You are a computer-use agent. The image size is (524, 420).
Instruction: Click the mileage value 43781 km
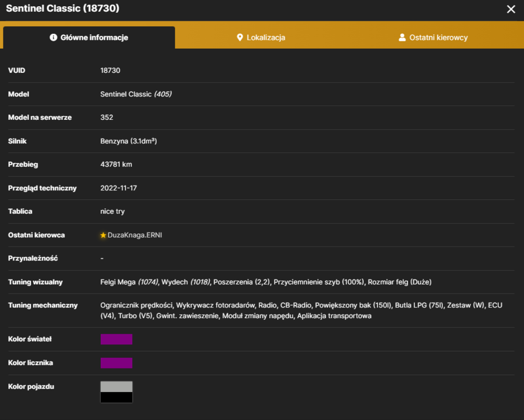coord(116,165)
